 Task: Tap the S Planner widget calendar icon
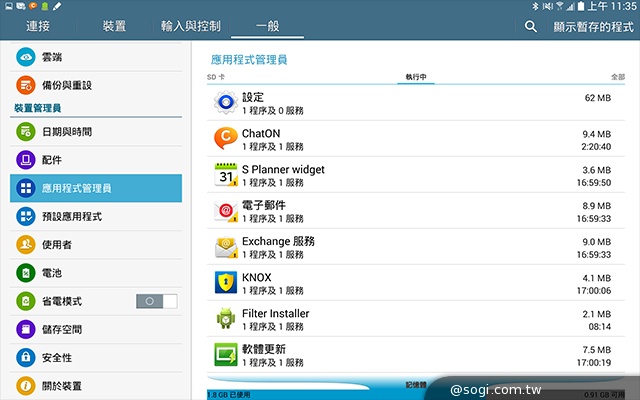coord(226,174)
